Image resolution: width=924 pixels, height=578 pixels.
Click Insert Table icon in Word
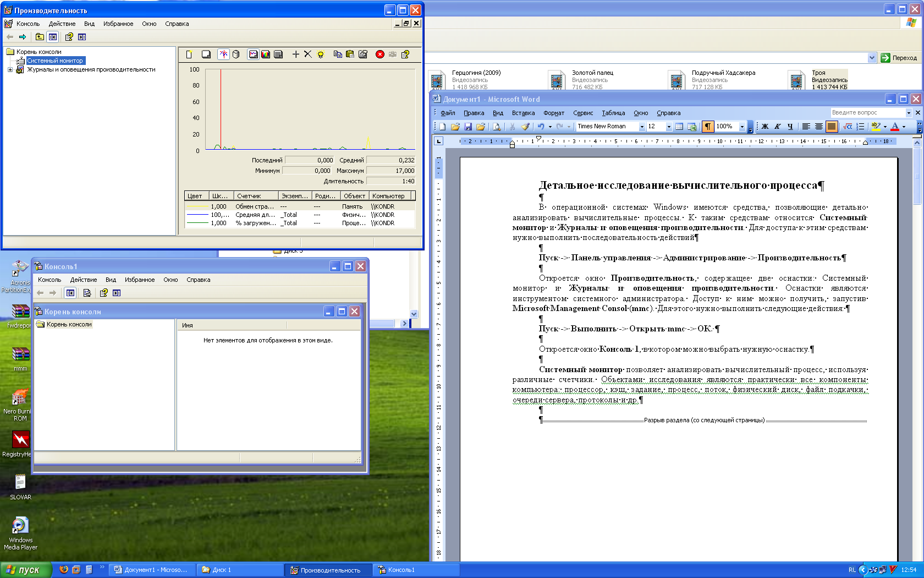click(679, 127)
